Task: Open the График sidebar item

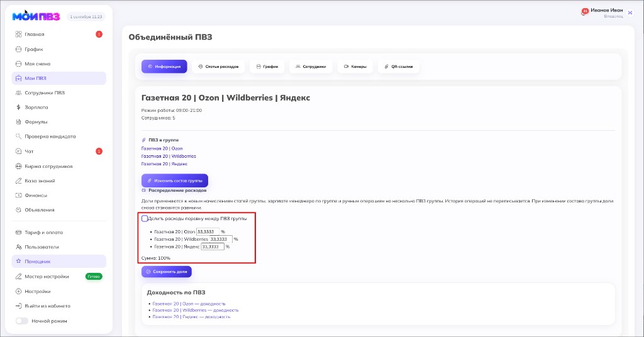Action: 58,49
